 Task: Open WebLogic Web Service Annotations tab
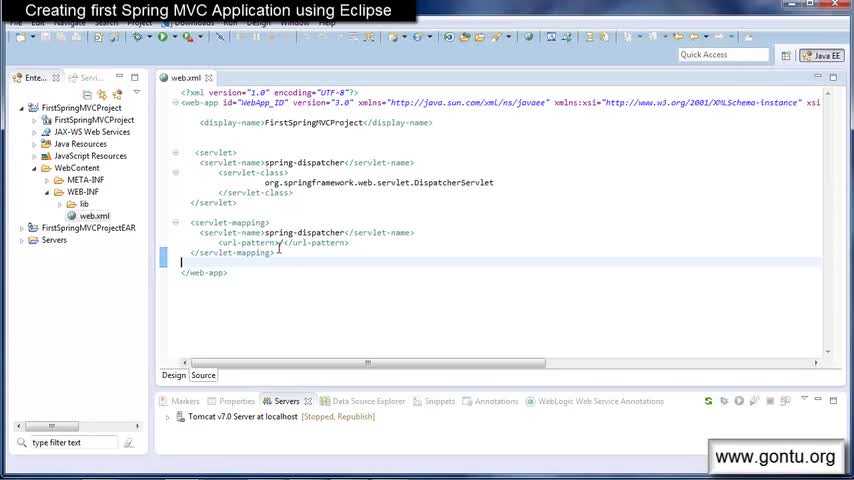coord(595,402)
